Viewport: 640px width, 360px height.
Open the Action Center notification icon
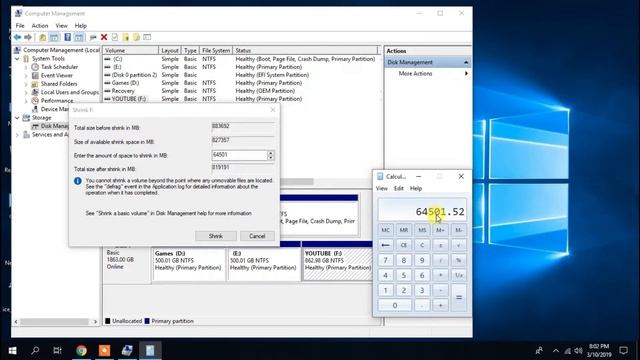[x=623, y=351]
